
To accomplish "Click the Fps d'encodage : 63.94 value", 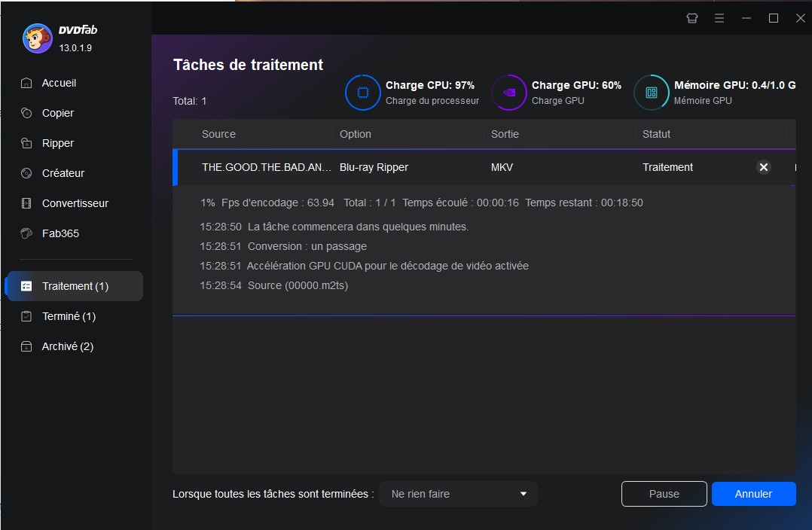I will tap(277, 203).
